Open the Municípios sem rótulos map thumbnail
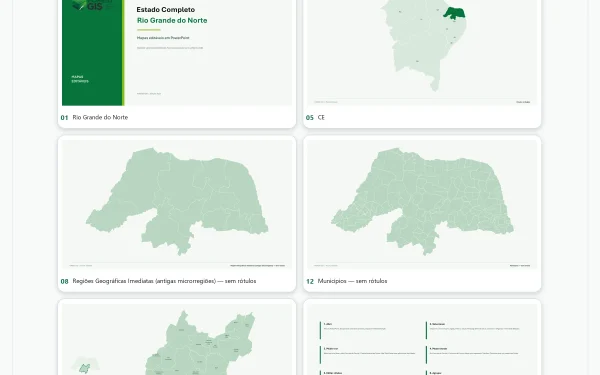This screenshot has height=375, width=600. click(422, 204)
